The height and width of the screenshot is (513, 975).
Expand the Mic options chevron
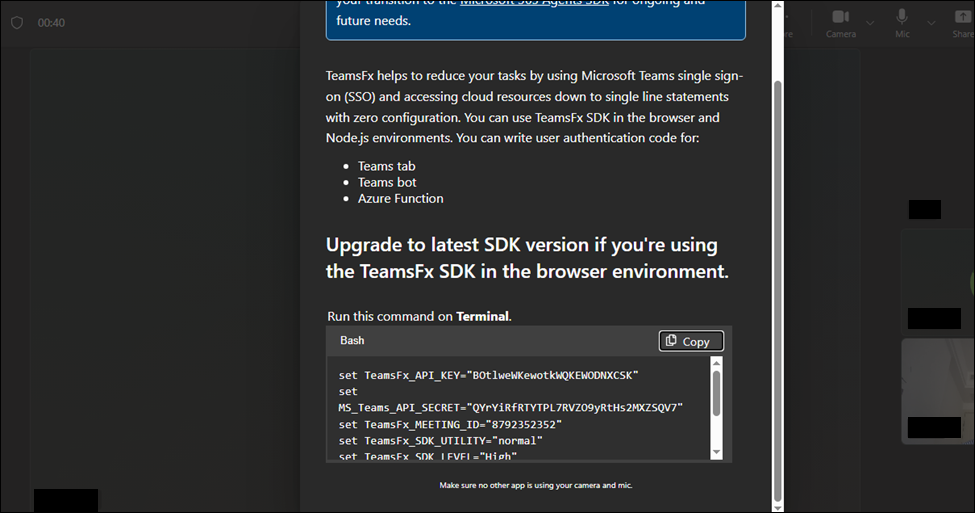[x=929, y=22]
